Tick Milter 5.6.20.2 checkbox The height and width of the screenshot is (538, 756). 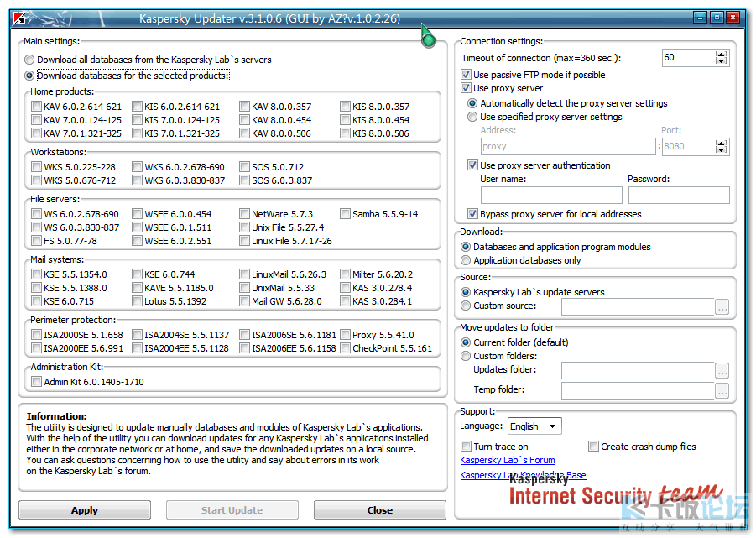click(345, 274)
